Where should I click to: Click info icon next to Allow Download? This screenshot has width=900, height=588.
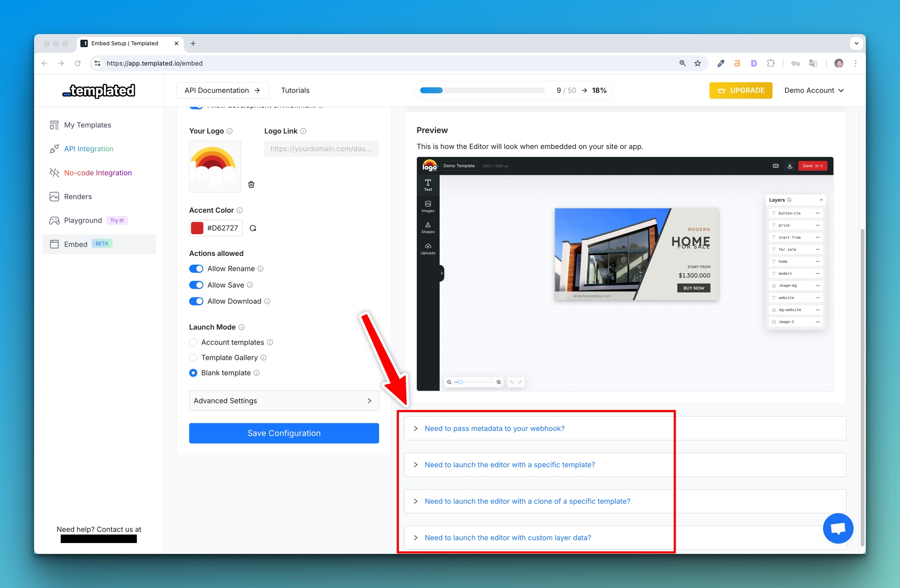tap(267, 301)
